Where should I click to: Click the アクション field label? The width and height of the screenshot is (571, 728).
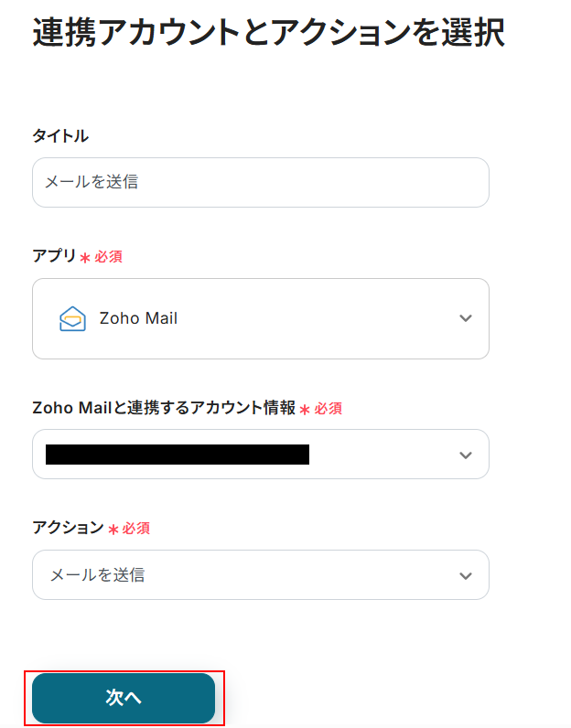[68, 528]
